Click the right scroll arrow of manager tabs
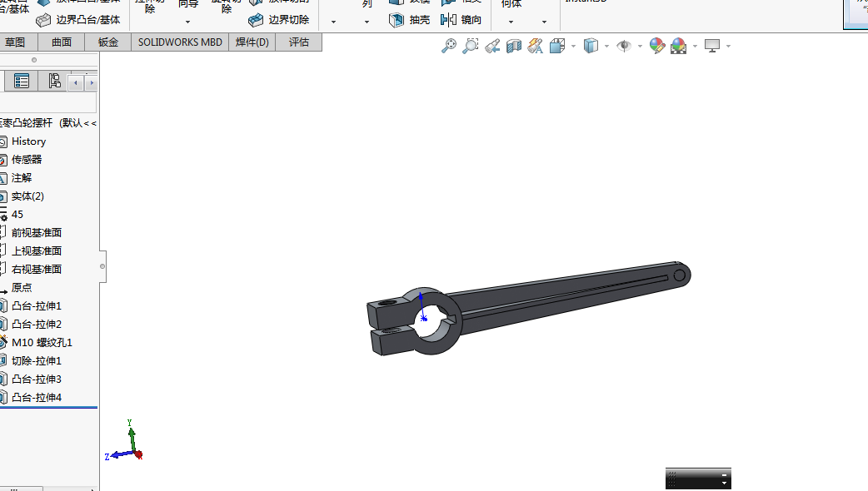 (92, 83)
